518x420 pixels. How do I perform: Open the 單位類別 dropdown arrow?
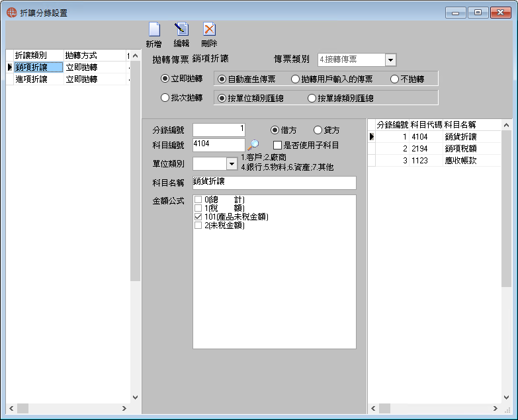tap(232, 164)
